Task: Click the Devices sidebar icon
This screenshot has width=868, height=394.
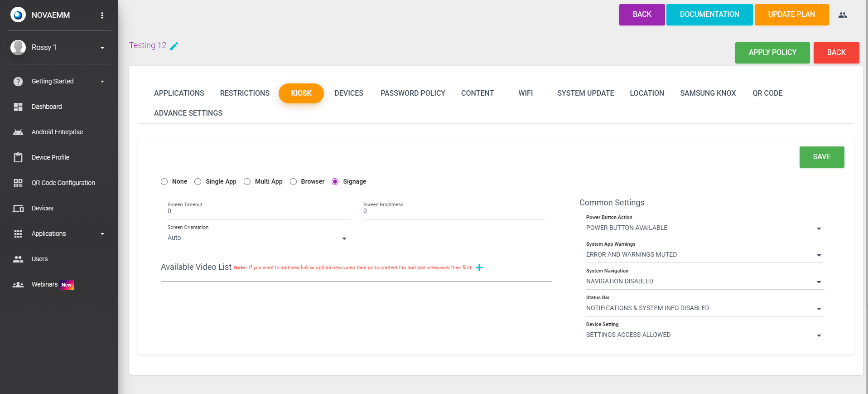Action: (18, 209)
